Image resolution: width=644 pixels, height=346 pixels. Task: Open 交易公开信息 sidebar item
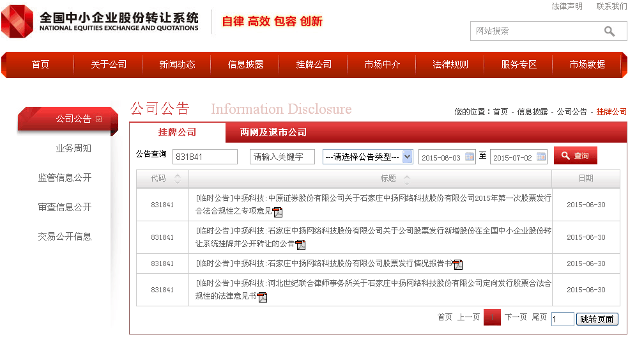[x=65, y=237]
